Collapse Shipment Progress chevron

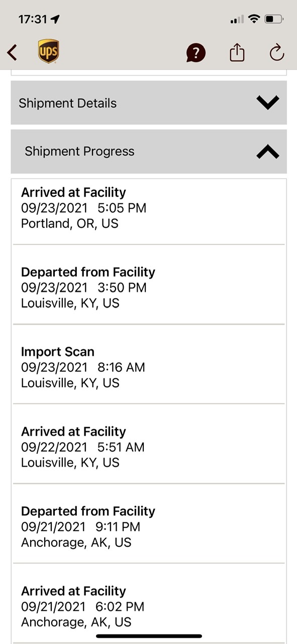268,151
